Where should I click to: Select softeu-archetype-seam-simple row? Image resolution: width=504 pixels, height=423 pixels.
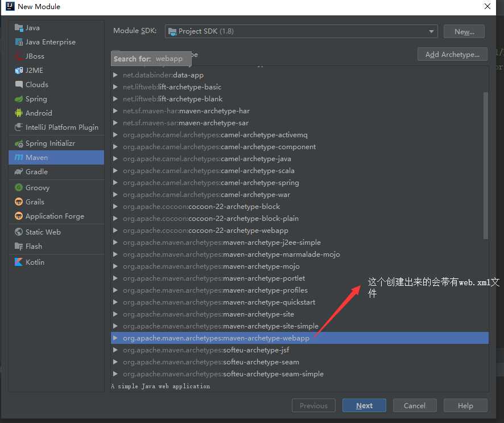300,374
